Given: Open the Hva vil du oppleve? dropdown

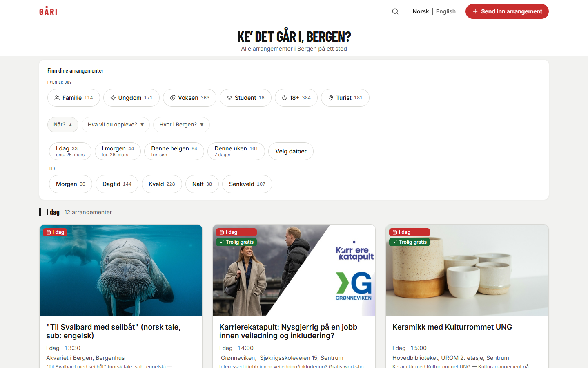Looking at the screenshot, I should [116, 125].
